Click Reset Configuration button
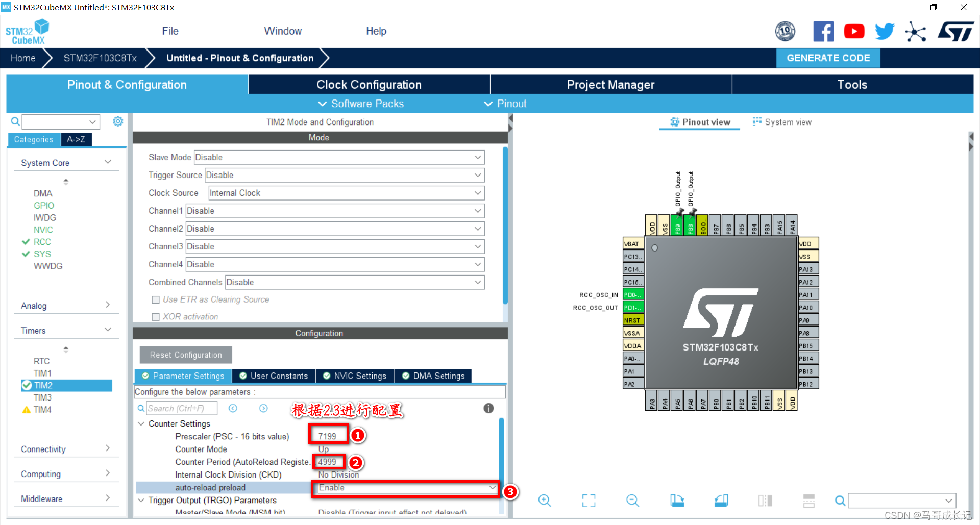The image size is (980, 525). (186, 355)
